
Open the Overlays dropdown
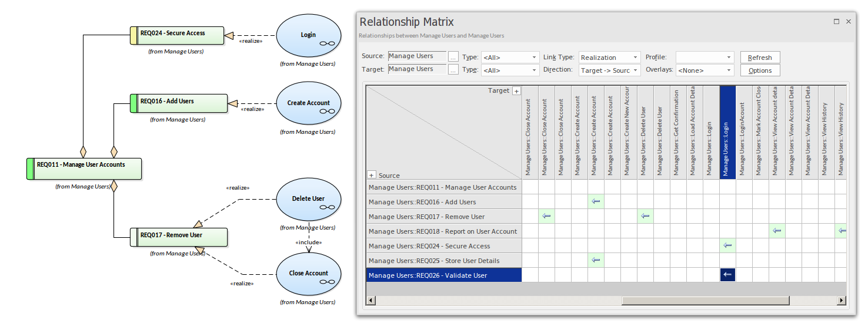click(x=705, y=70)
